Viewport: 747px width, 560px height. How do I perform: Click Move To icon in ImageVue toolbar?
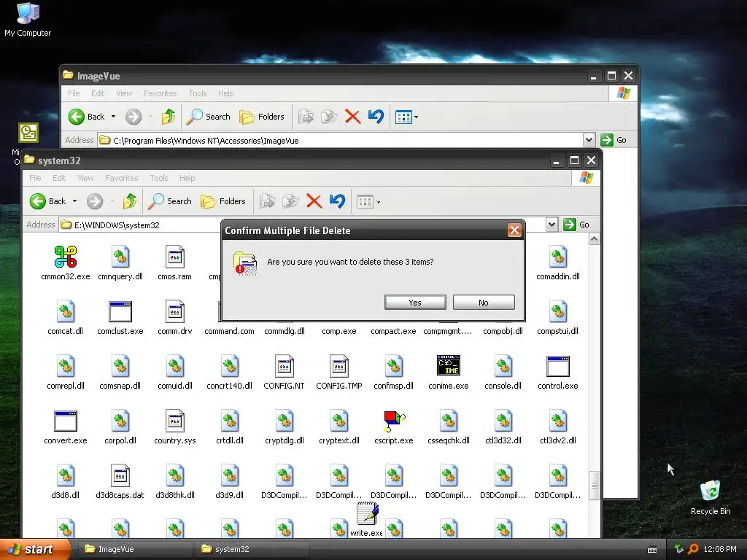[306, 117]
